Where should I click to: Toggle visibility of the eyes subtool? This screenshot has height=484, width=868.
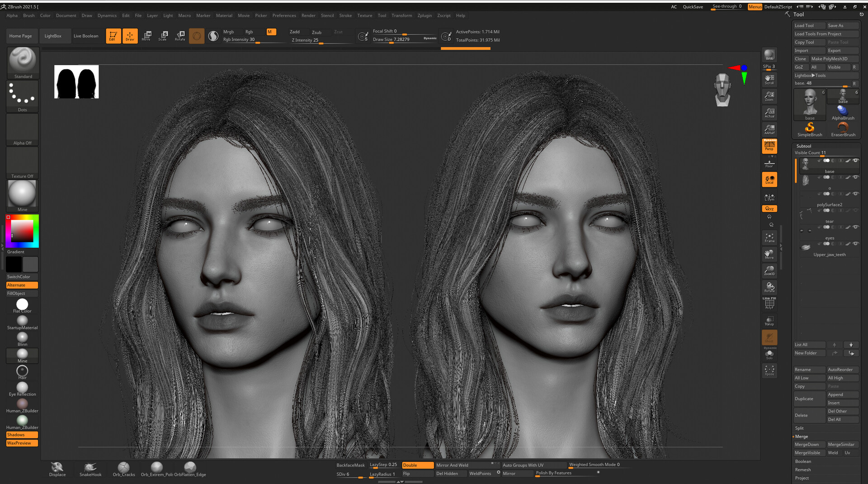(855, 227)
